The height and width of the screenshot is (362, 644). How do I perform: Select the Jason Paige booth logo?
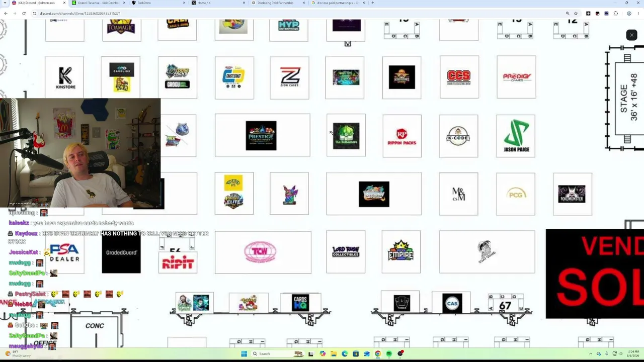coord(516,136)
